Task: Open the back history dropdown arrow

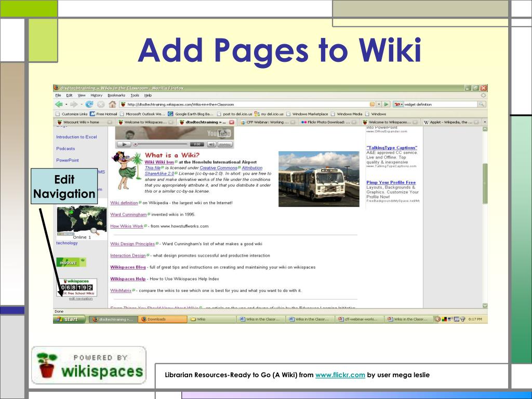Action: point(66,104)
